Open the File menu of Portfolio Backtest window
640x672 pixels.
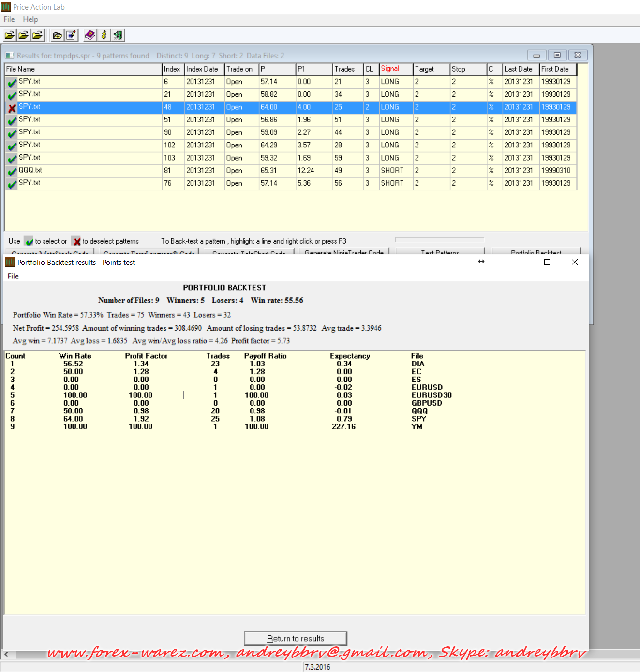pyautogui.click(x=13, y=276)
